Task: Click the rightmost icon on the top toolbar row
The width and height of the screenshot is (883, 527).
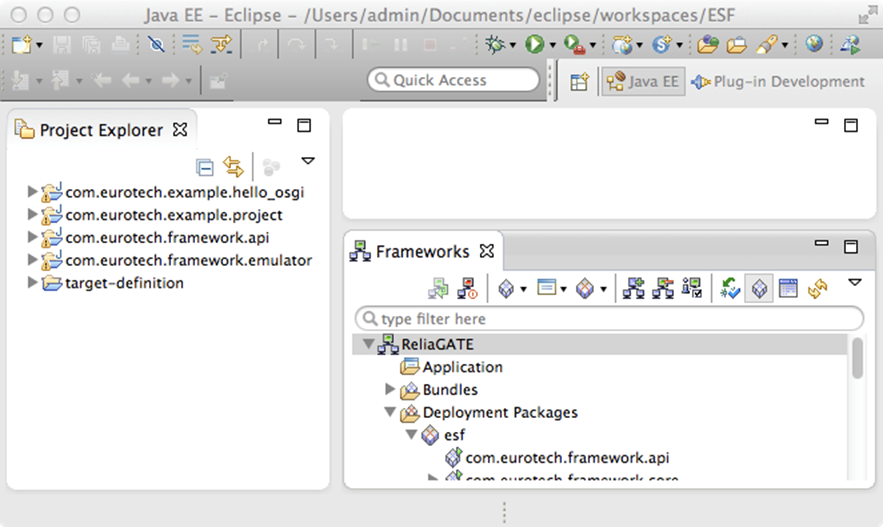Action: click(x=850, y=44)
